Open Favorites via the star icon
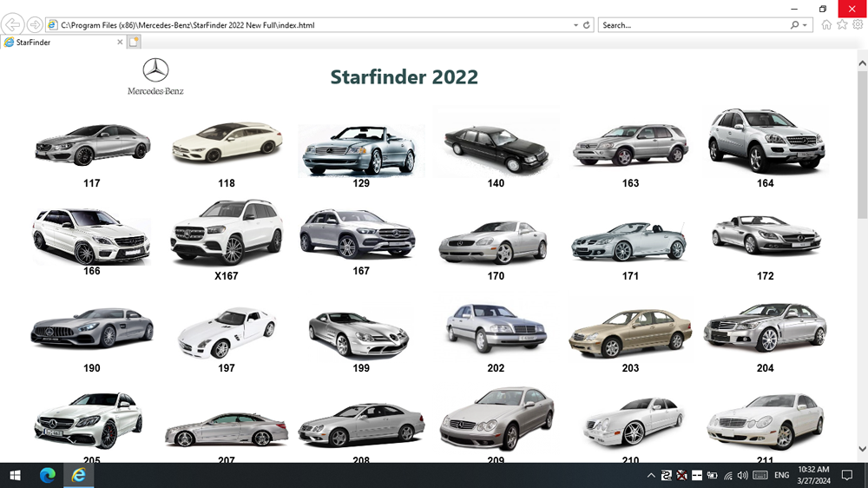 (x=842, y=25)
